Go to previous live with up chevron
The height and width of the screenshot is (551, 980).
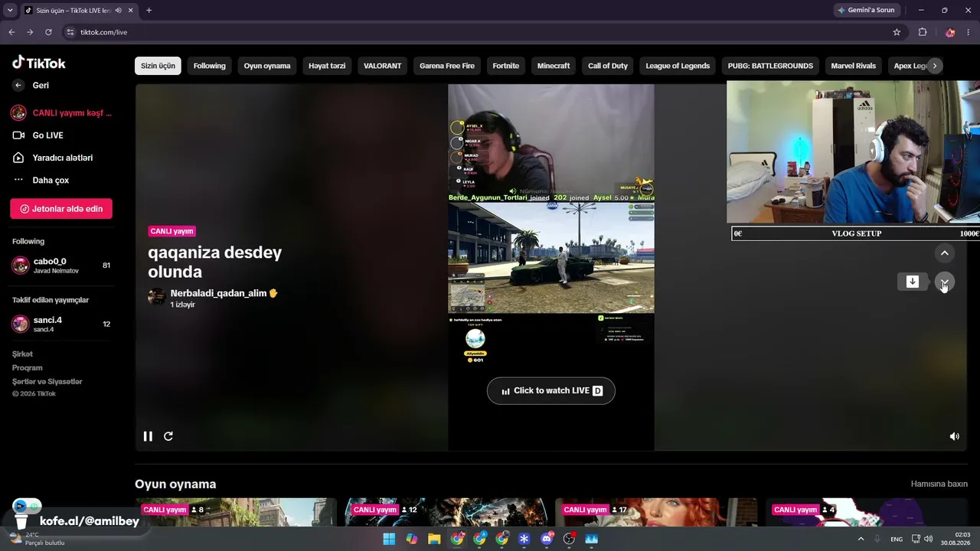[944, 253]
